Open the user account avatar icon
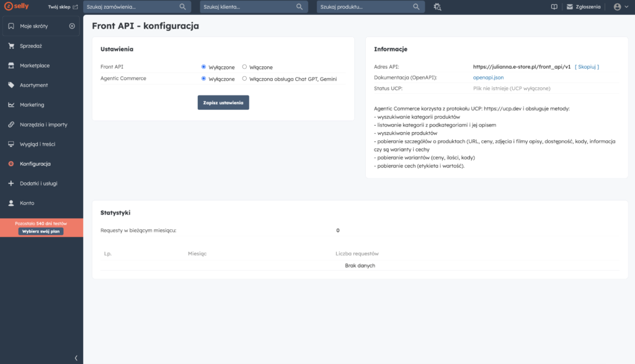Screen dimensions: 635x364 (617, 7)
